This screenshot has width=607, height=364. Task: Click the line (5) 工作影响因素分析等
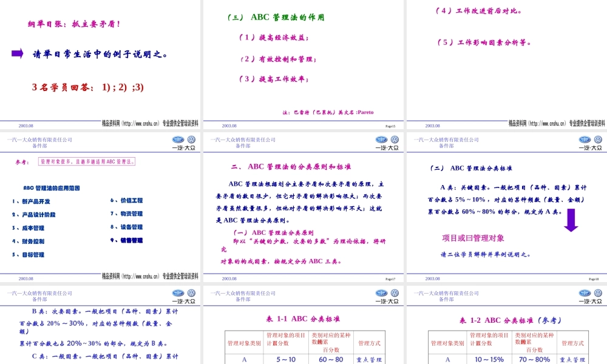[484, 42]
